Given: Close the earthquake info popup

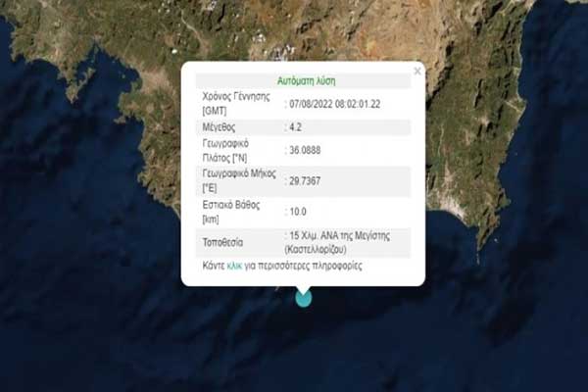Looking at the screenshot, I should click(x=416, y=71).
